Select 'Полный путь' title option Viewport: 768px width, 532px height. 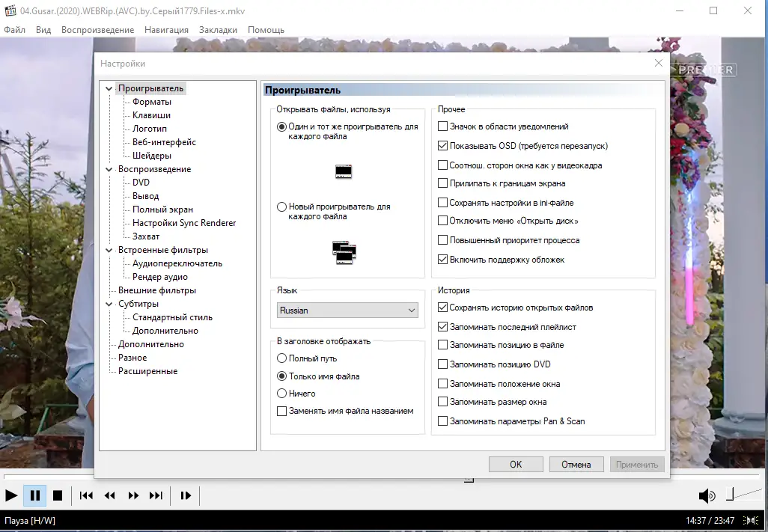(x=307, y=358)
